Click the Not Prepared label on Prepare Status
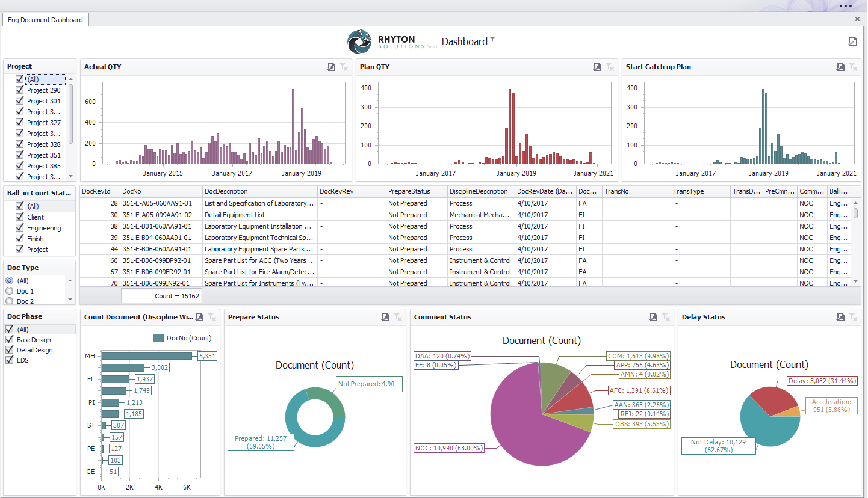 pos(369,384)
